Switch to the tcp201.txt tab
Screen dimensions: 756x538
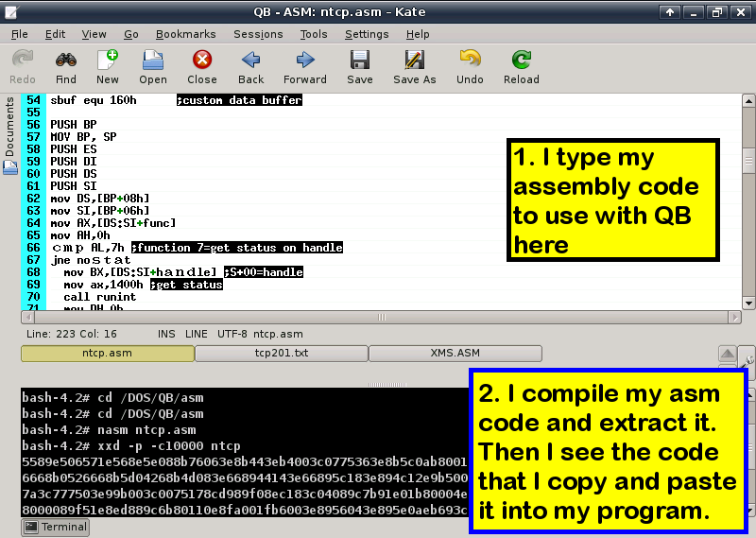(x=281, y=354)
